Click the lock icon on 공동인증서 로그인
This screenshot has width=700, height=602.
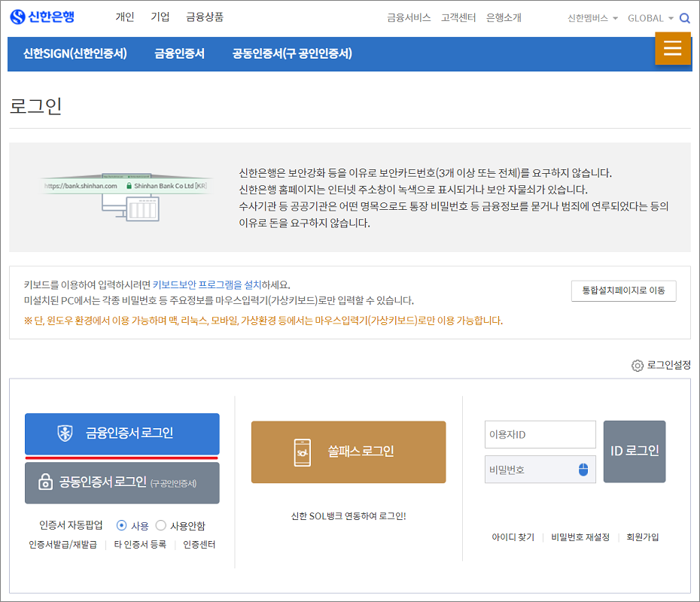tap(45, 482)
